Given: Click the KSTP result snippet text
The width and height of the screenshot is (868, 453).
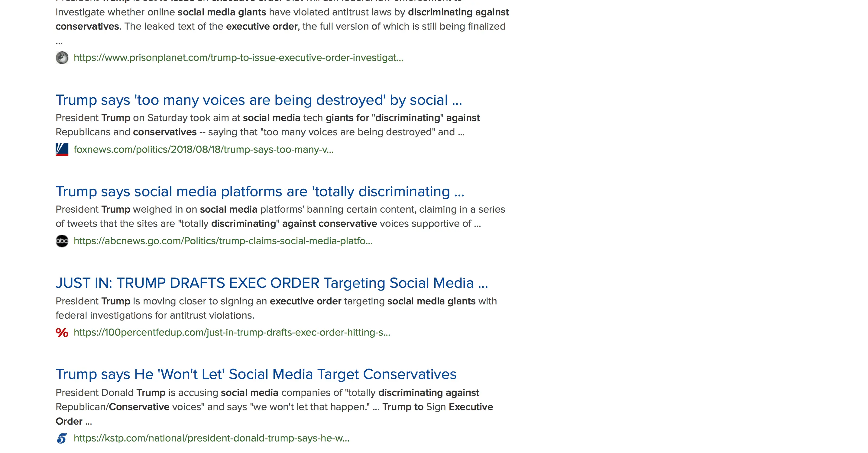Looking at the screenshot, I should (x=274, y=406).
